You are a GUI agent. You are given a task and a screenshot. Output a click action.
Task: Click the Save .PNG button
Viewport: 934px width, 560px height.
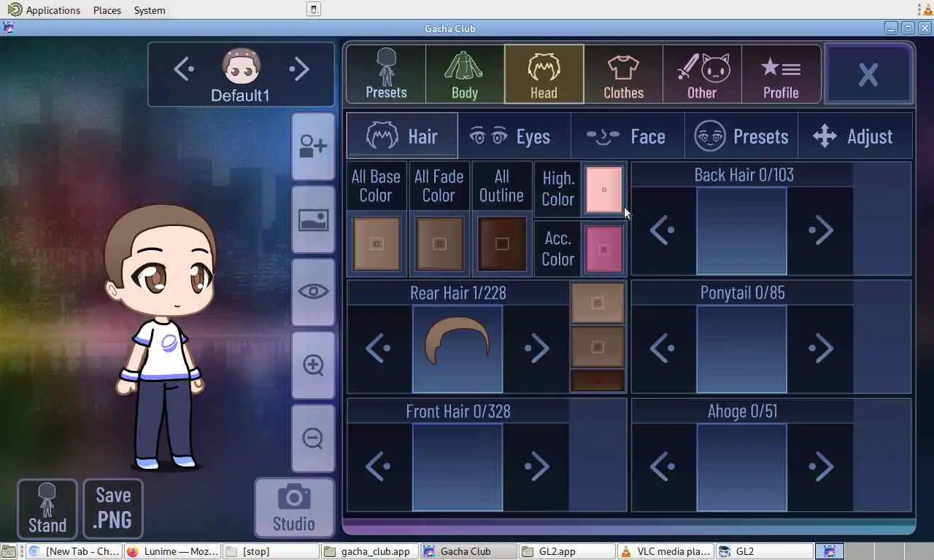[x=113, y=508]
